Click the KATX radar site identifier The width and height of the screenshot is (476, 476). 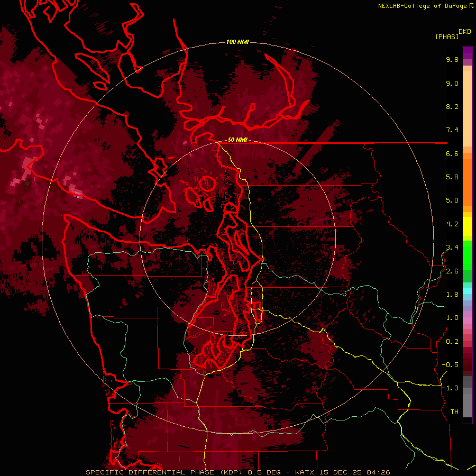[x=305, y=472]
